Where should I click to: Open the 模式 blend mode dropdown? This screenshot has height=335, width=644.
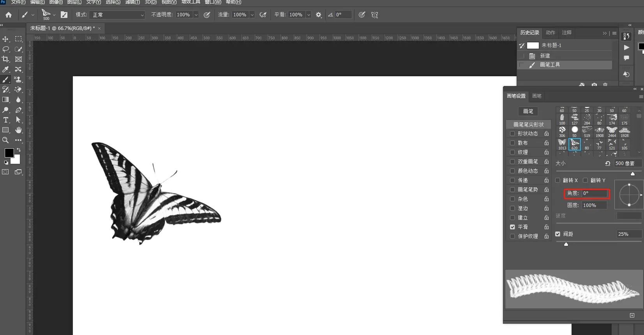click(x=117, y=15)
